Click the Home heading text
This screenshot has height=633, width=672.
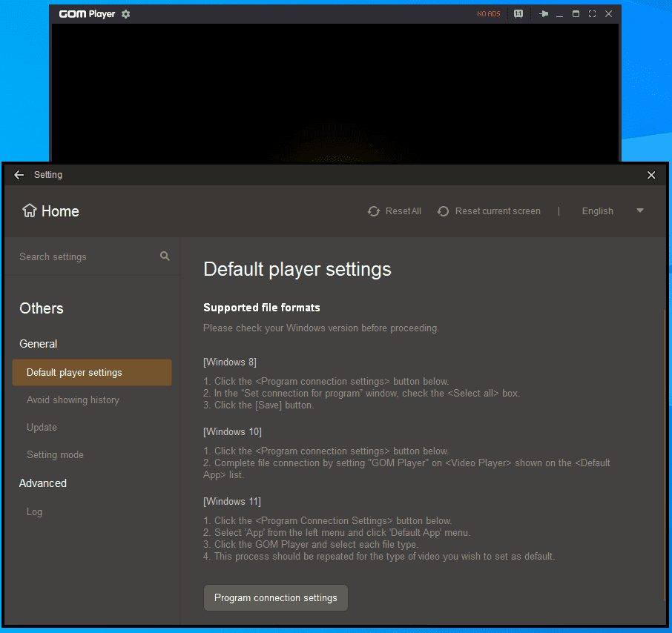(60, 211)
